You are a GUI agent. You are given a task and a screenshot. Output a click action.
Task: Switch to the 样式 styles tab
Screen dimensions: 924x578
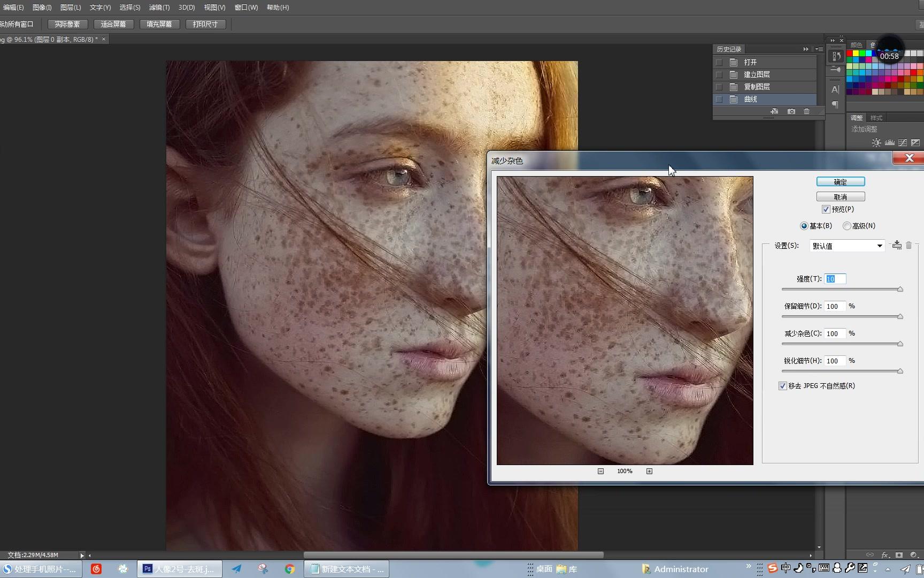point(876,118)
